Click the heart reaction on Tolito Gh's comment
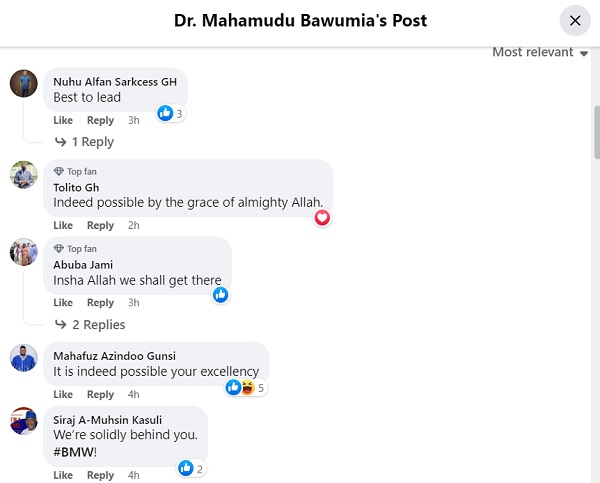 coord(322,217)
